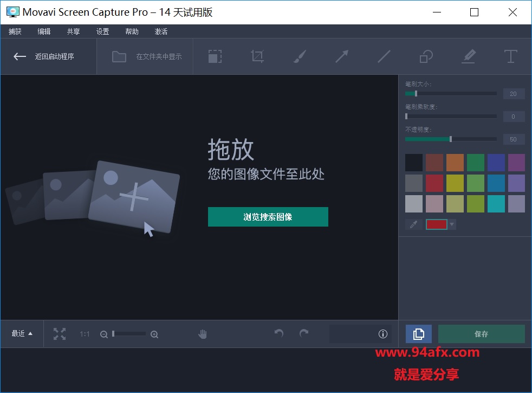Click the zoom level slider

point(129,334)
